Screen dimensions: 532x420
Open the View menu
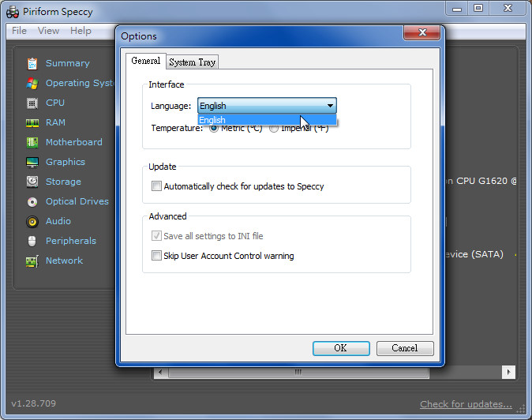coord(48,31)
